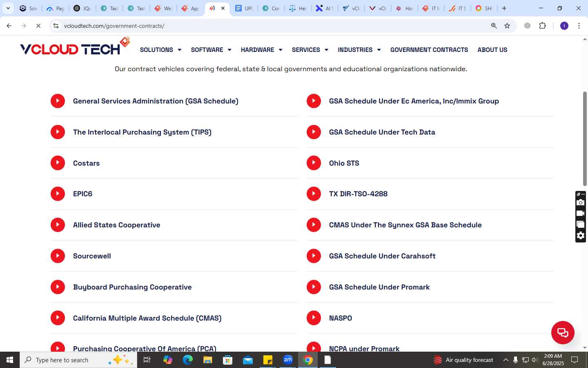Click the play icon beside Allied States Cooperative
The width and height of the screenshot is (588, 368).
(x=58, y=225)
